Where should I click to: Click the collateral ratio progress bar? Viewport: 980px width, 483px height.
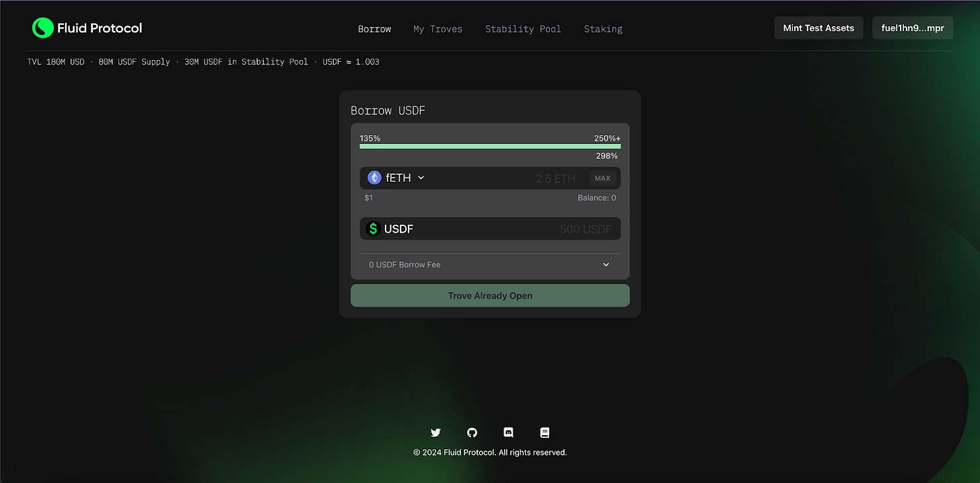(x=490, y=146)
